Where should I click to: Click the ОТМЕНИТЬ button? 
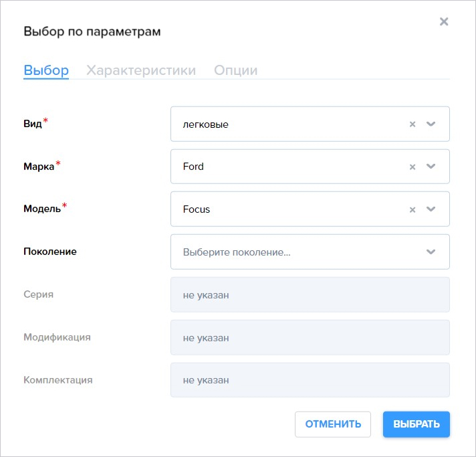point(333,424)
